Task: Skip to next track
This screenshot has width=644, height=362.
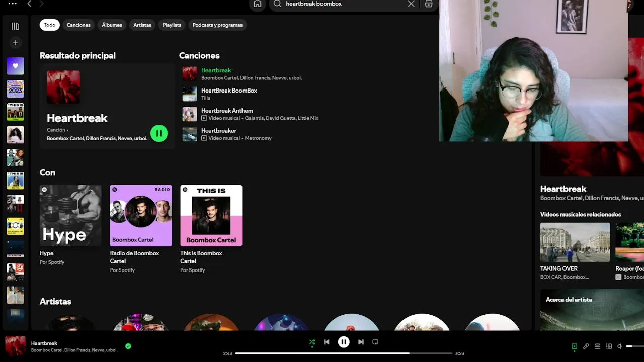Action: point(361,342)
